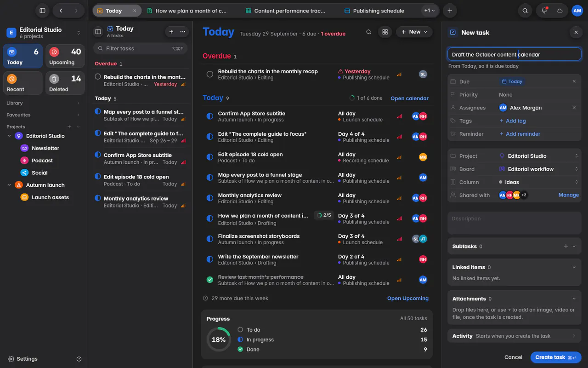Open How we plan a month tab

click(187, 11)
